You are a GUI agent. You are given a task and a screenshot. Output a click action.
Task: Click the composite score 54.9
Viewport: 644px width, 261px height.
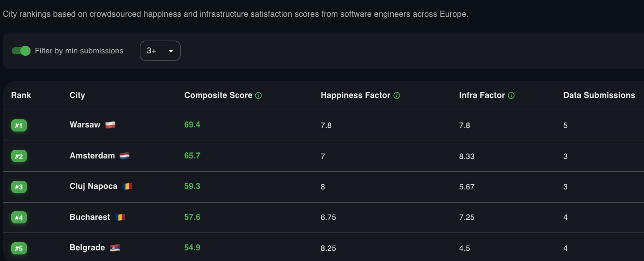[192, 248]
